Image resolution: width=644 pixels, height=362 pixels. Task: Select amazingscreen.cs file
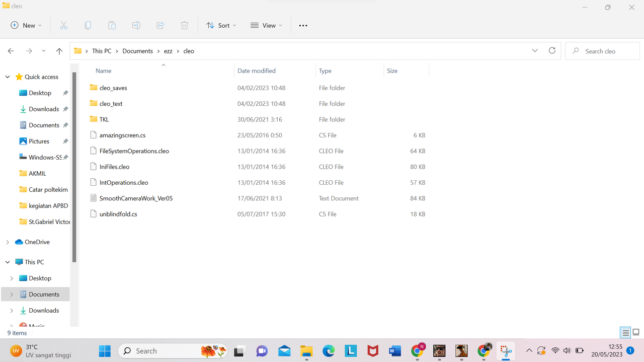tap(122, 135)
